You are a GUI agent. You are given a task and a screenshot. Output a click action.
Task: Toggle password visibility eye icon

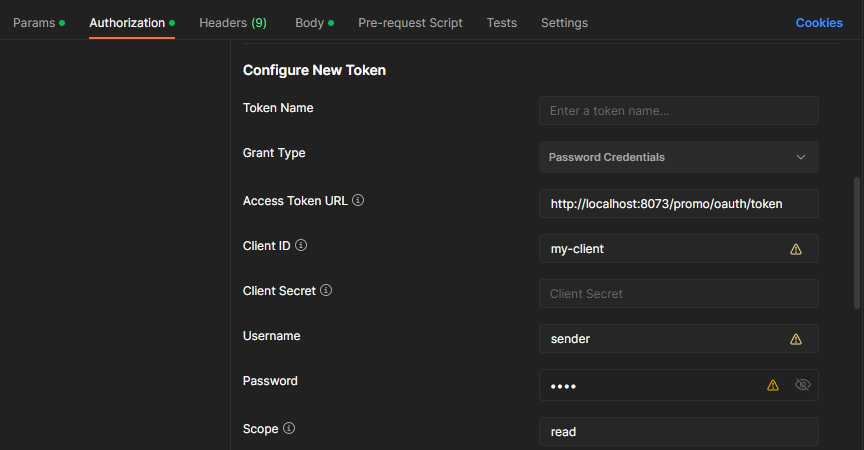pos(802,384)
